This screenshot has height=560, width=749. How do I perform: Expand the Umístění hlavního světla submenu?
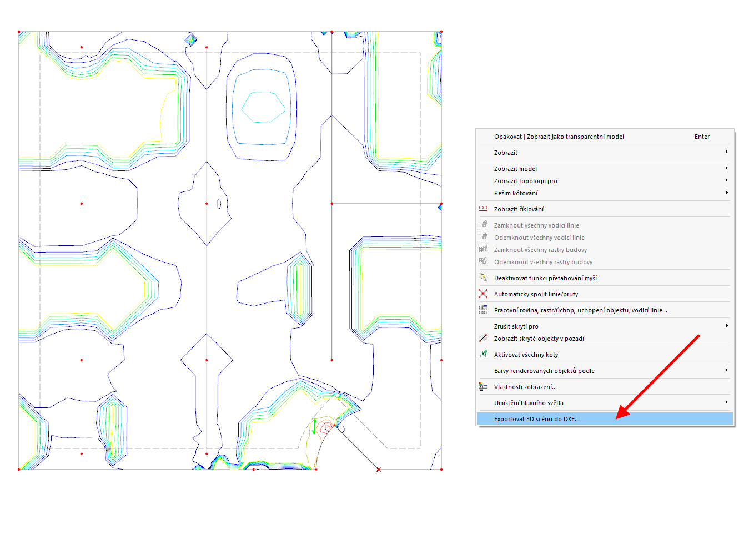727,402
